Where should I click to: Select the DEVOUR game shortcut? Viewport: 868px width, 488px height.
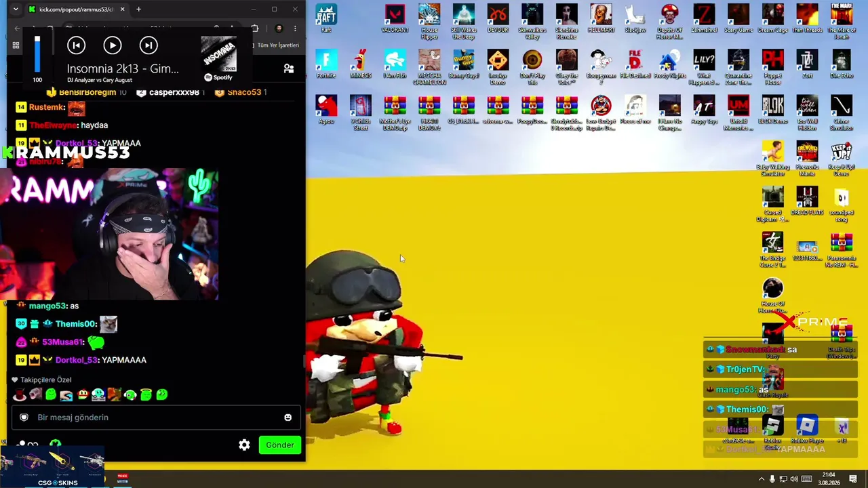click(x=498, y=18)
